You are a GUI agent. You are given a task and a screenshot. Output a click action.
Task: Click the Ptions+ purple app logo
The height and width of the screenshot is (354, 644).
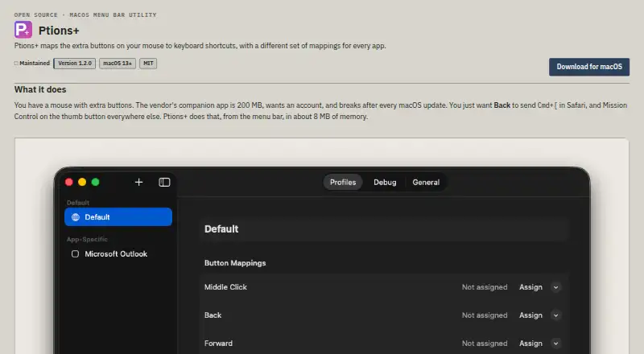coord(23,30)
